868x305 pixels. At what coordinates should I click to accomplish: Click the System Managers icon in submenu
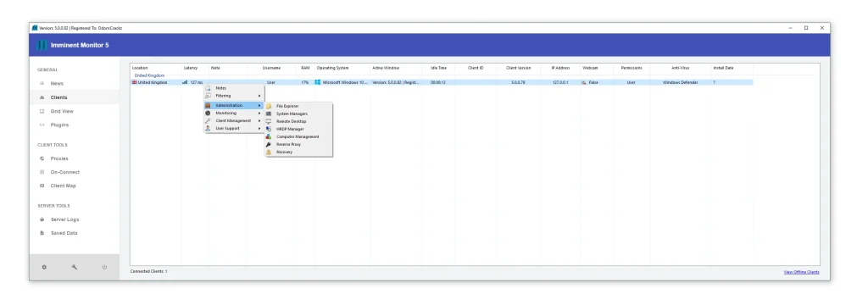269,114
